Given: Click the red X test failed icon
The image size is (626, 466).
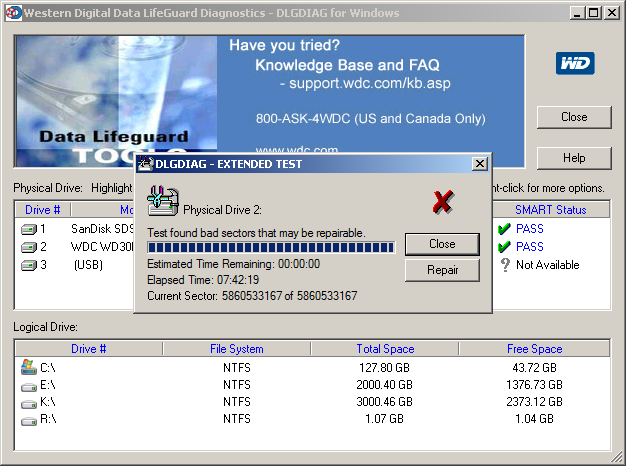Looking at the screenshot, I should pos(443,202).
